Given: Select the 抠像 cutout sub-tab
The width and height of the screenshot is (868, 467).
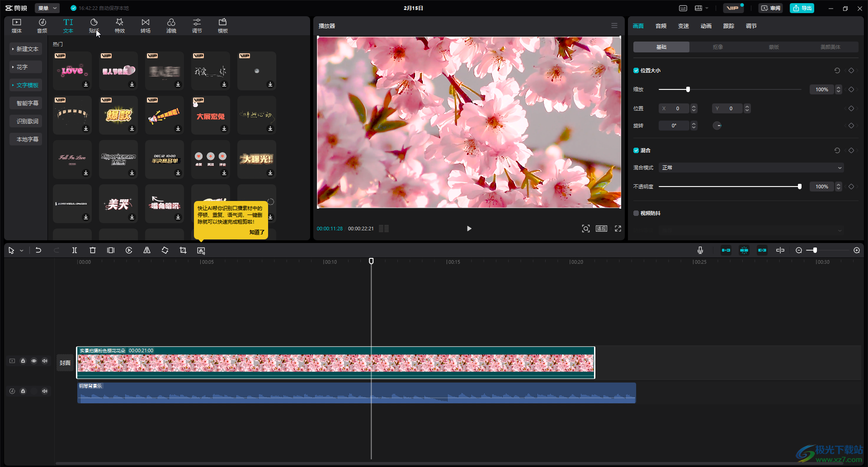Looking at the screenshot, I should pyautogui.click(x=717, y=47).
